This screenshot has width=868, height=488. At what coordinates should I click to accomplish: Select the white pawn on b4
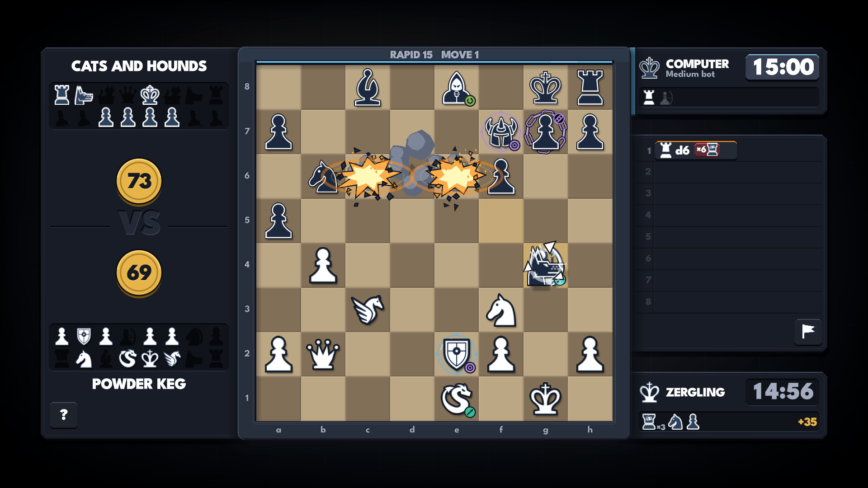(x=323, y=265)
